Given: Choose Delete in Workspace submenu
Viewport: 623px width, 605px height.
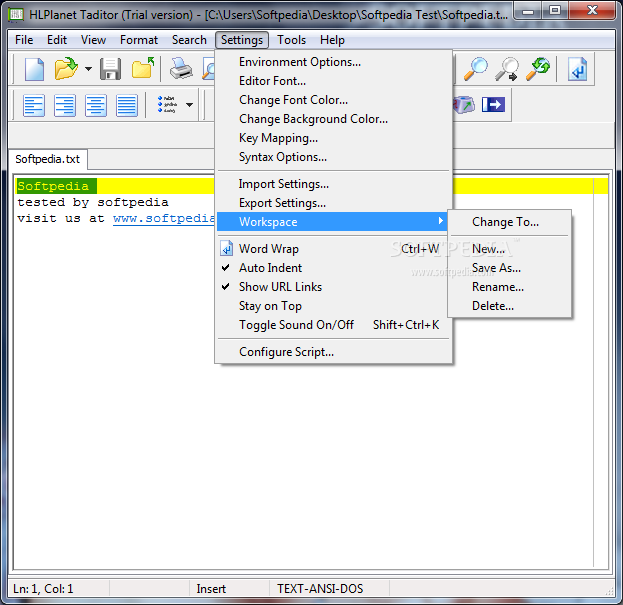Looking at the screenshot, I should (x=509, y=306).
